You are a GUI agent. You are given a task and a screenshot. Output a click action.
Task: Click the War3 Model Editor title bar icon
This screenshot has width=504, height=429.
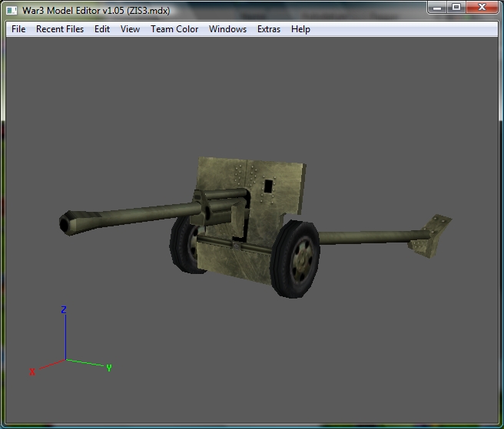click(x=12, y=11)
